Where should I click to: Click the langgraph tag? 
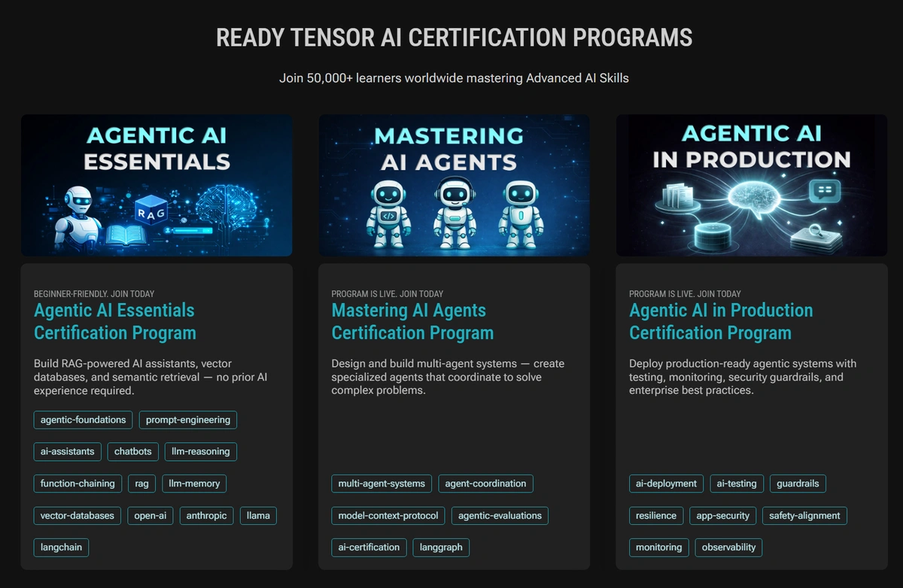(x=441, y=547)
